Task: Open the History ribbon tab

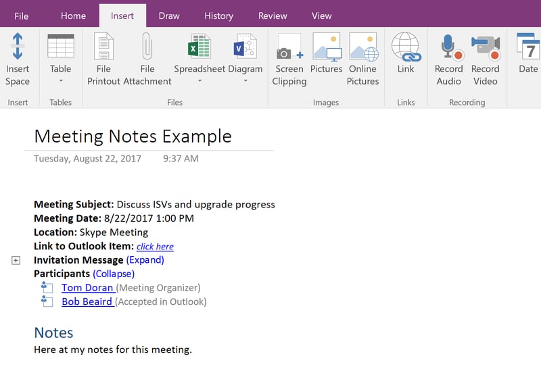Action: click(218, 15)
